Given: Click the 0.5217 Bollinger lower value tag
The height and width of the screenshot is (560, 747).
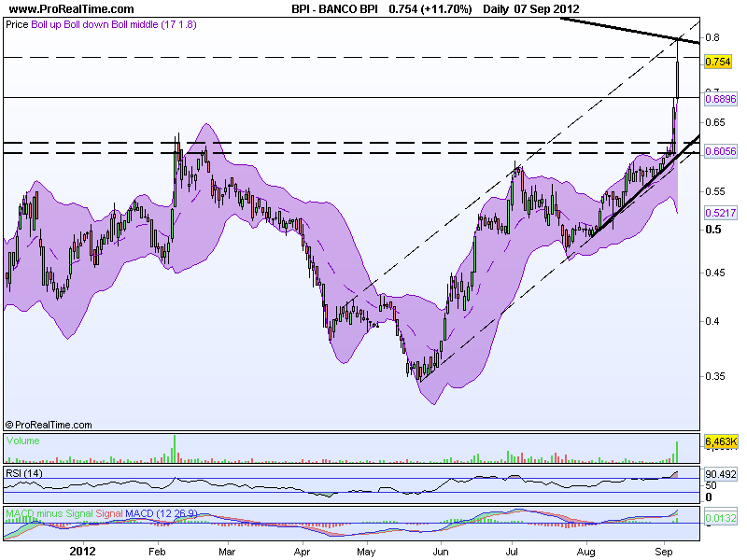Looking at the screenshot, I should coord(721,213).
